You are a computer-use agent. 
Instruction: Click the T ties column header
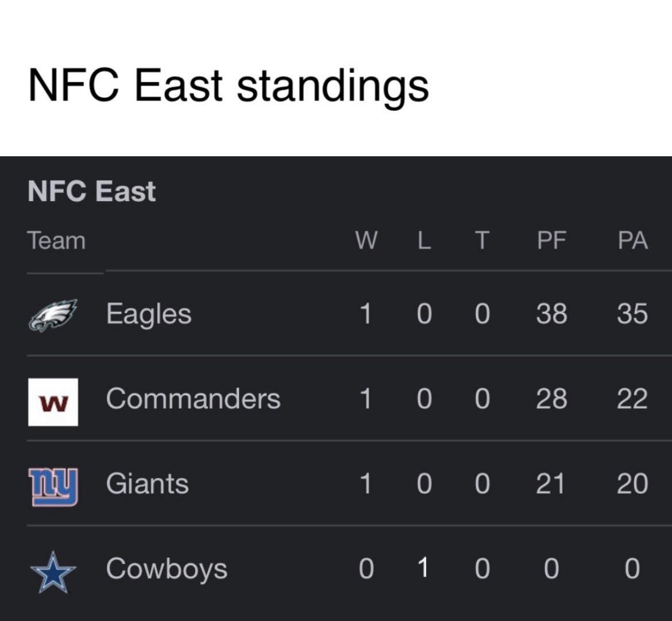point(482,241)
